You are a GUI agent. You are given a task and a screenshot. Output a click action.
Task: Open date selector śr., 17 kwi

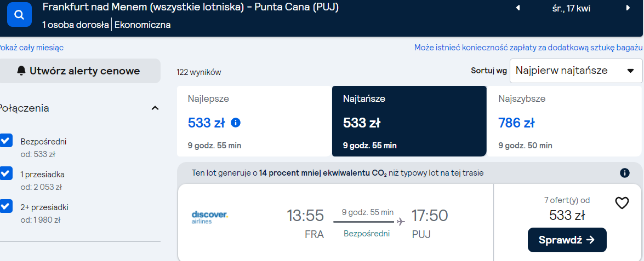tap(571, 8)
